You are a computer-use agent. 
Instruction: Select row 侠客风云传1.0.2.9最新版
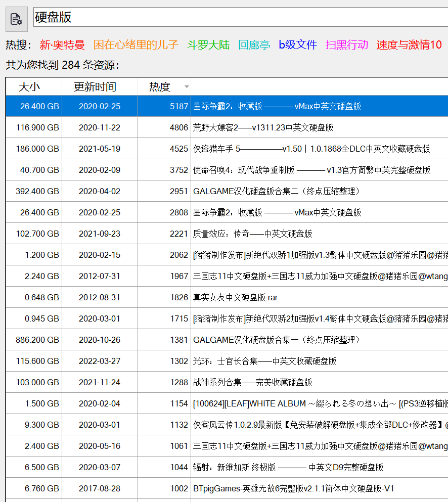pos(227,425)
